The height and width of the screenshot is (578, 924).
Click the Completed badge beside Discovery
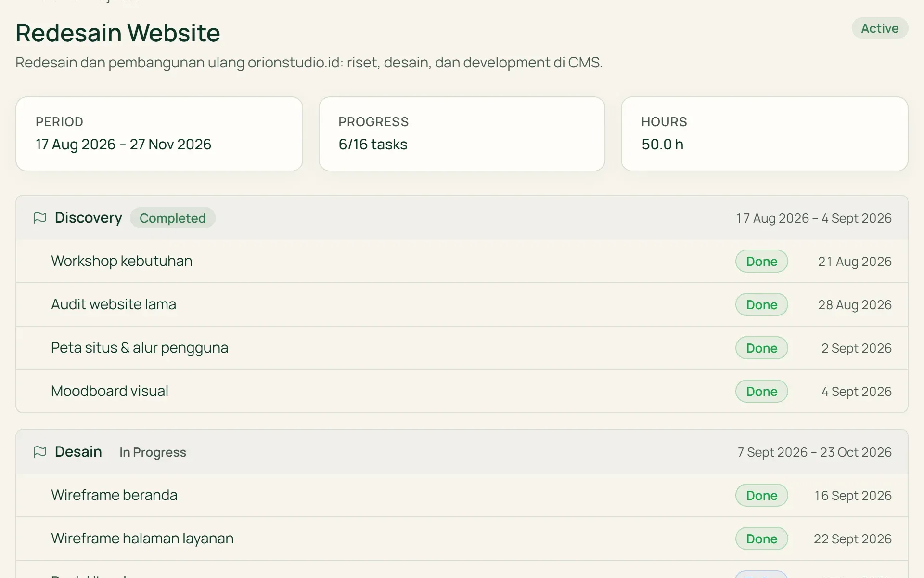point(172,218)
